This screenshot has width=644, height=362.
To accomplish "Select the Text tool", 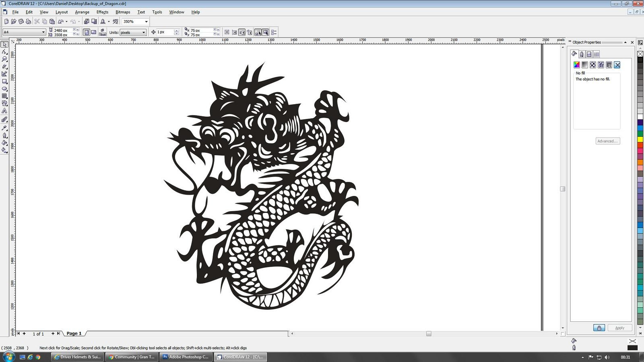I will [x=4, y=111].
